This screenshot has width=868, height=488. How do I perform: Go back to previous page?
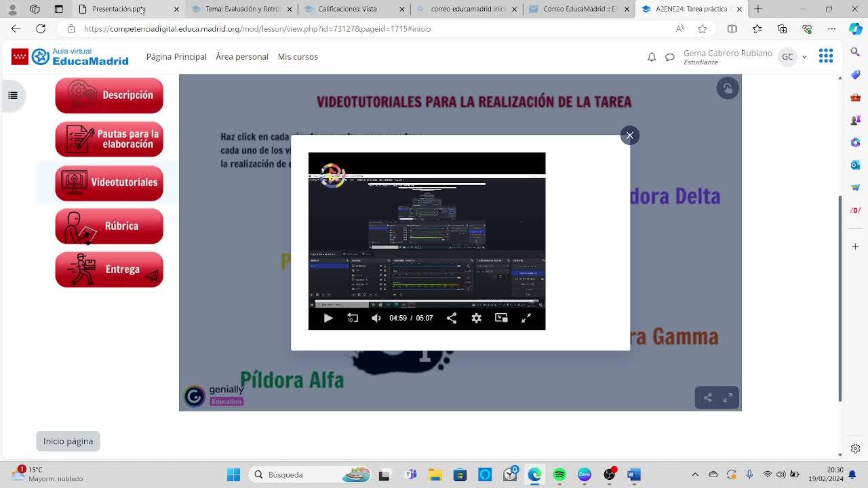coord(16,29)
